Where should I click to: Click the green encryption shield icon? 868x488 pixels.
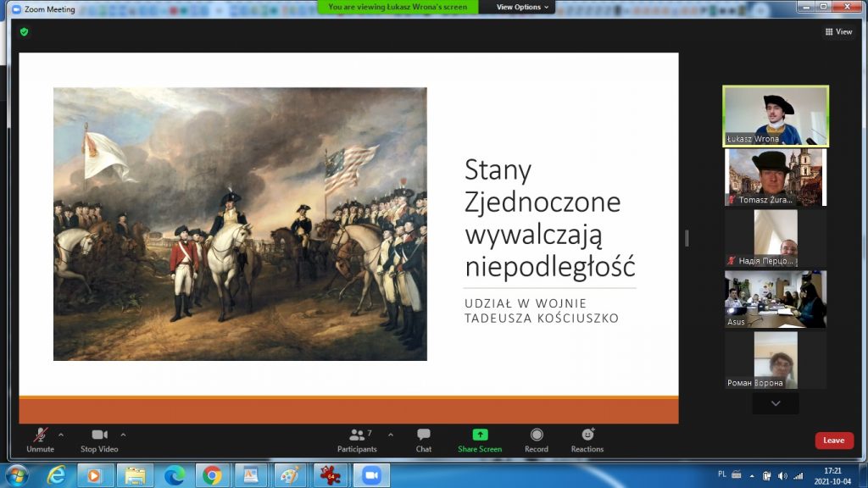coord(25,31)
